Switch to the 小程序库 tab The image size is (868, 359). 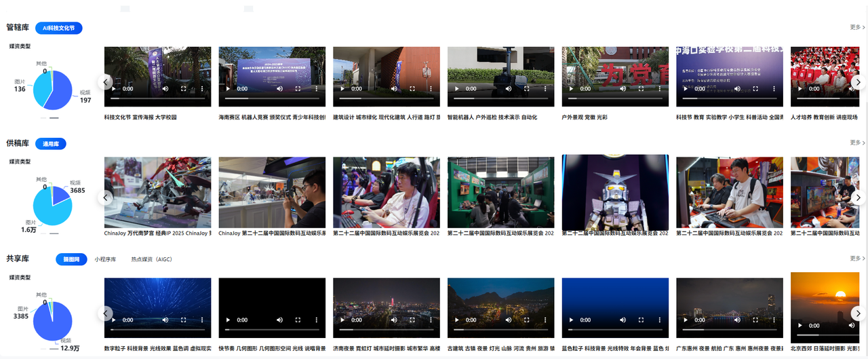pyautogui.click(x=105, y=259)
